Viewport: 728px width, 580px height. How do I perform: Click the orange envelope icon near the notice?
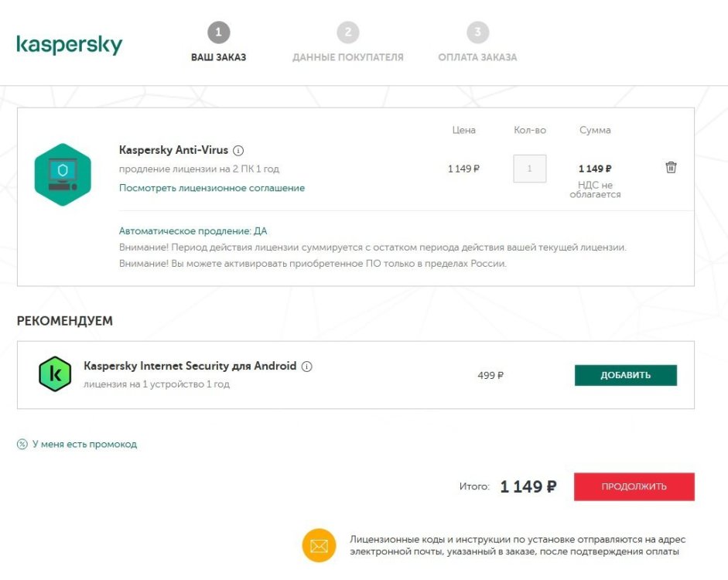pyautogui.click(x=320, y=545)
